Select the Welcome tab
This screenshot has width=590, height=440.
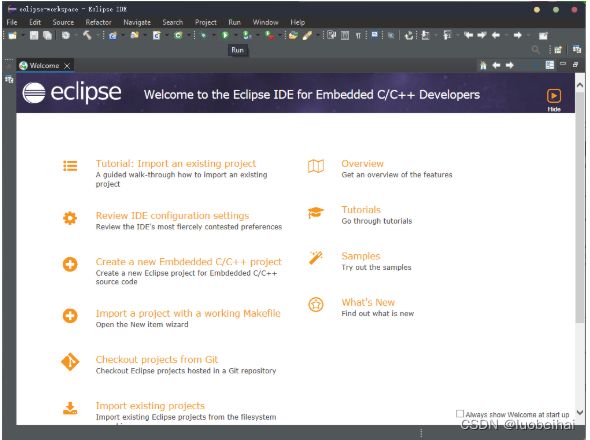pyautogui.click(x=44, y=65)
